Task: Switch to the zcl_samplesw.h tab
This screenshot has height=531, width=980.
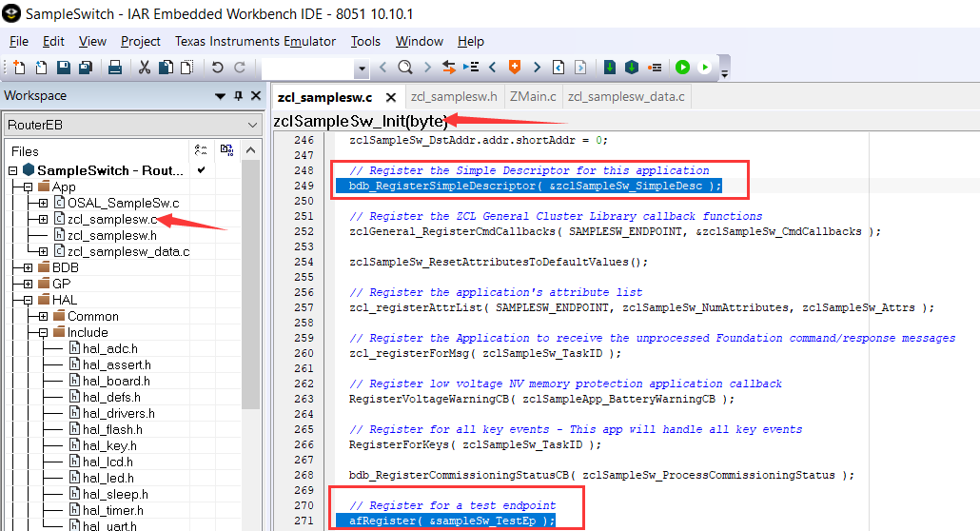Action: pos(454,96)
